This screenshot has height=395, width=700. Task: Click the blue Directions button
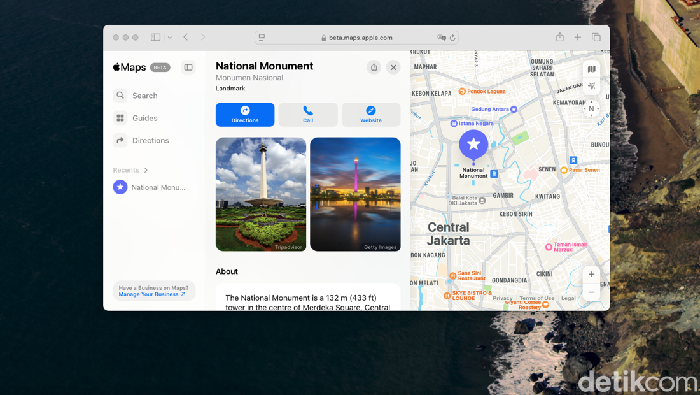click(245, 115)
